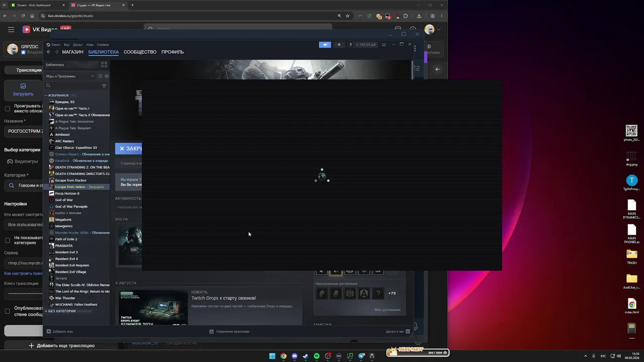Open VK Video hamburger menu
Image resolution: width=644 pixels, height=362 pixels.
(11, 30)
